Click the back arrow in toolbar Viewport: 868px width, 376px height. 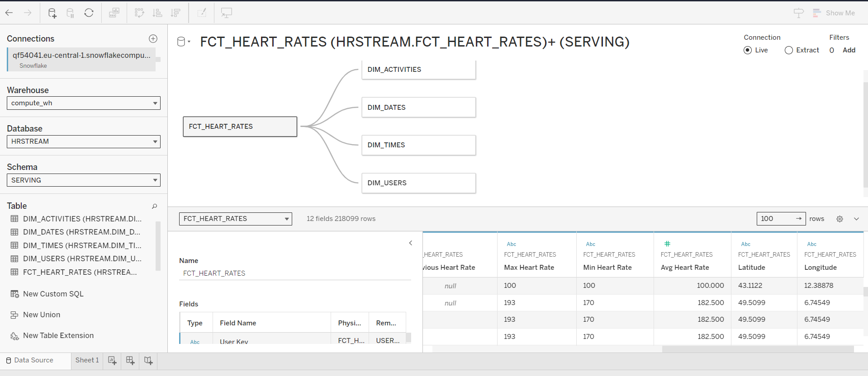(x=9, y=13)
